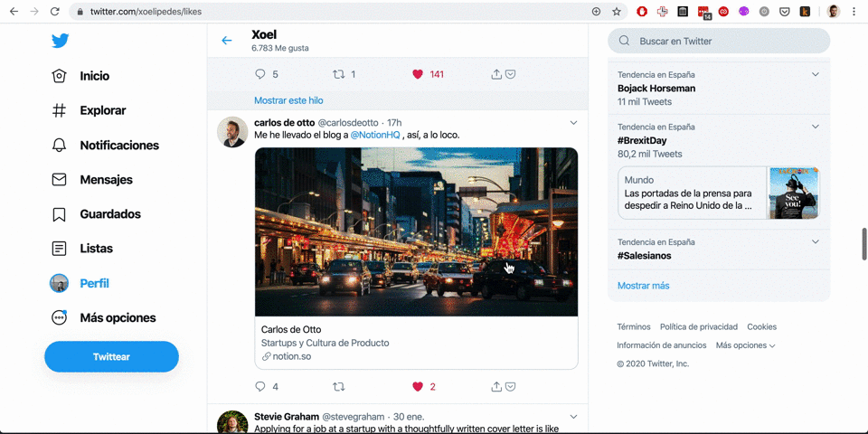Click retweet icon with count 1

[338, 74]
